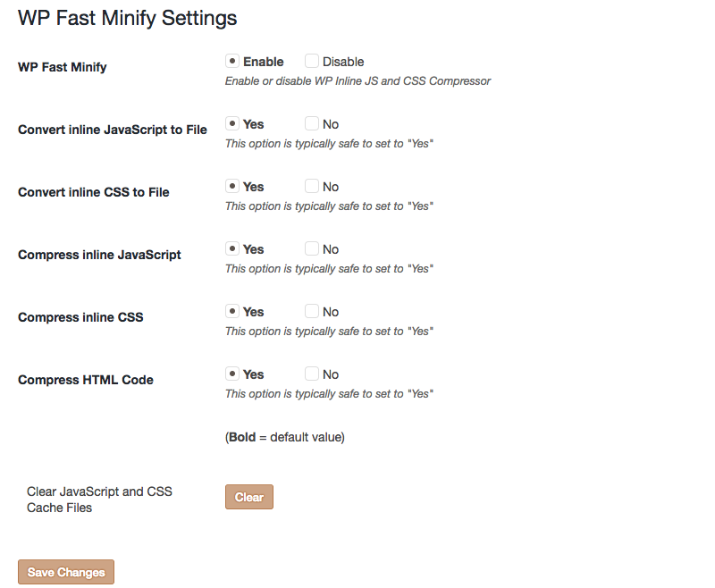Screen dimensions: 715x588
Task: Click the Compress HTML Code setting label
Action: click(x=86, y=380)
